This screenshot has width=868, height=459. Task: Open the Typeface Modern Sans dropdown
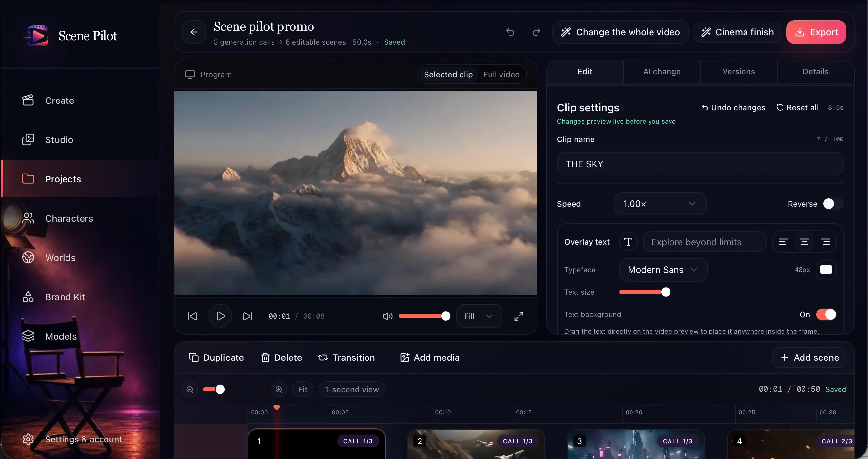pos(663,270)
